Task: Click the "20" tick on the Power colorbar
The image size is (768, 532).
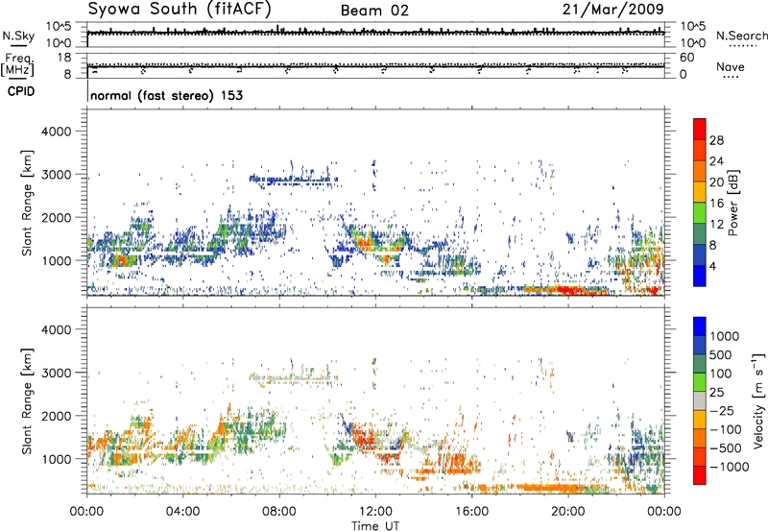Action: coord(716,182)
